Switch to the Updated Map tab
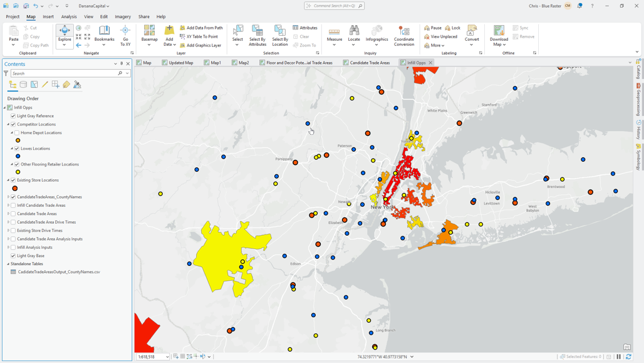Image resolution: width=644 pixels, height=363 pixels. (x=177, y=63)
